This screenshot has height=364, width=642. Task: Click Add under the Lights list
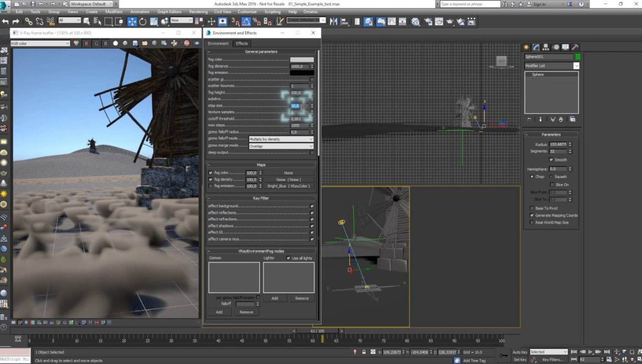(275, 298)
